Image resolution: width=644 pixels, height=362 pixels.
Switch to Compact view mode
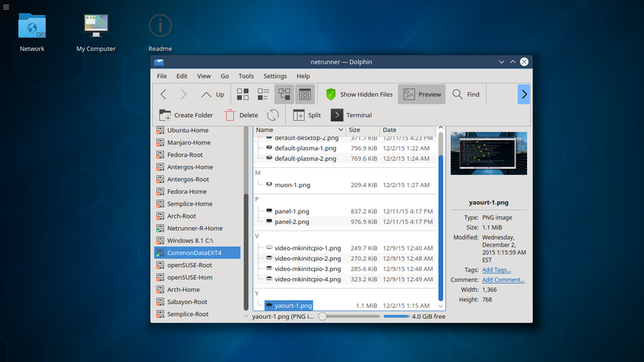263,94
